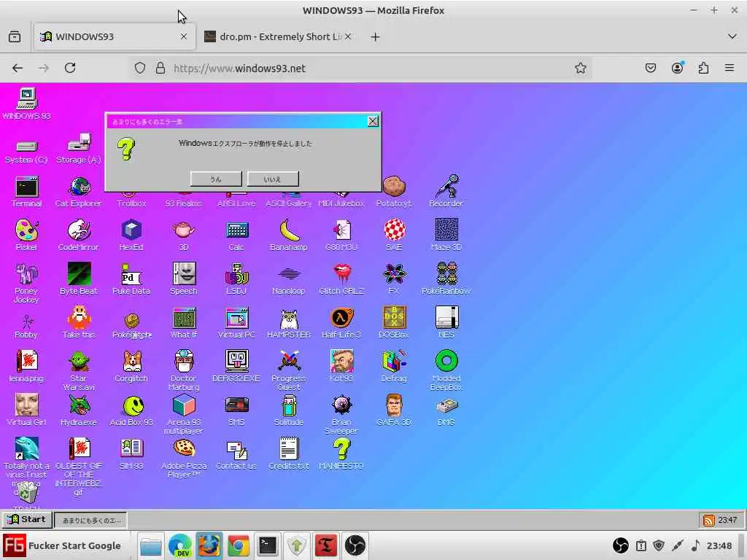Launch the Corglitch corgi icon
Screen dimensions: 747x560
click(x=131, y=367)
